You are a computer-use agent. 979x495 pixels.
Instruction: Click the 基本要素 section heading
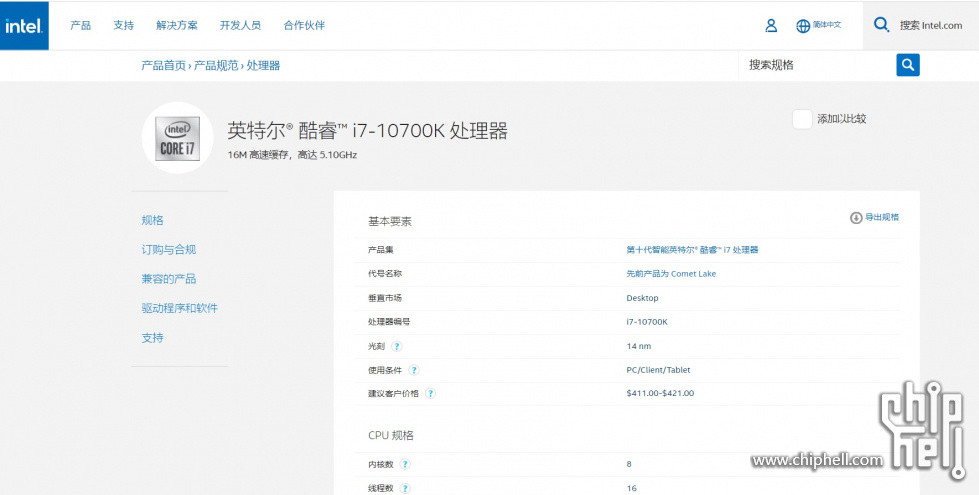(390, 222)
